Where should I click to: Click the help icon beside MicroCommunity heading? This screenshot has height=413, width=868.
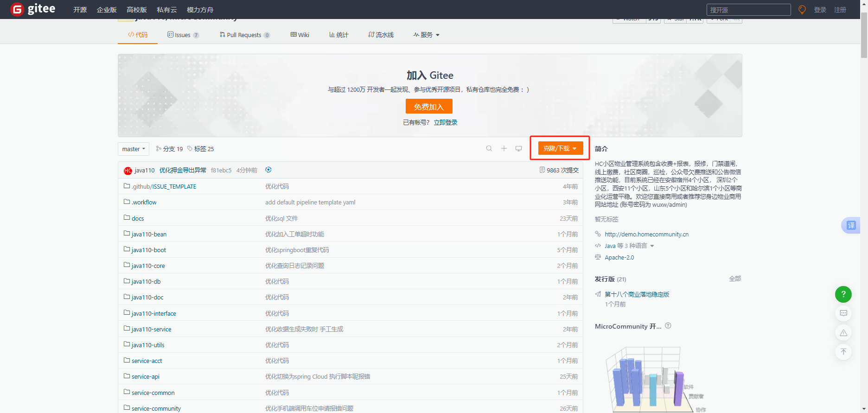(x=668, y=326)
